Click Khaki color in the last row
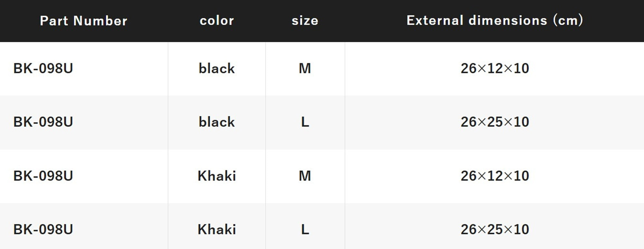The height and width of the screenshot is (249, 644). [x=217, y=229]
